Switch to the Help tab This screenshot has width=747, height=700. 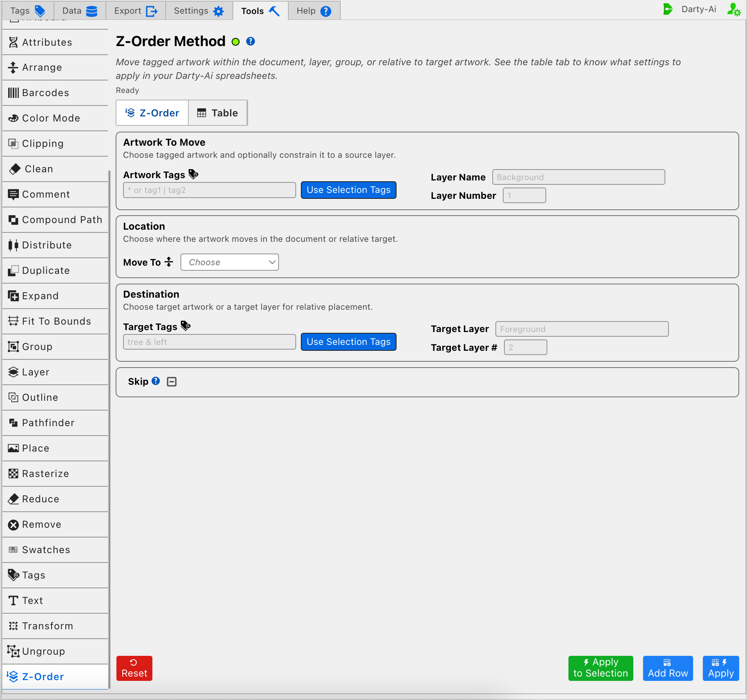coord(314,11)
